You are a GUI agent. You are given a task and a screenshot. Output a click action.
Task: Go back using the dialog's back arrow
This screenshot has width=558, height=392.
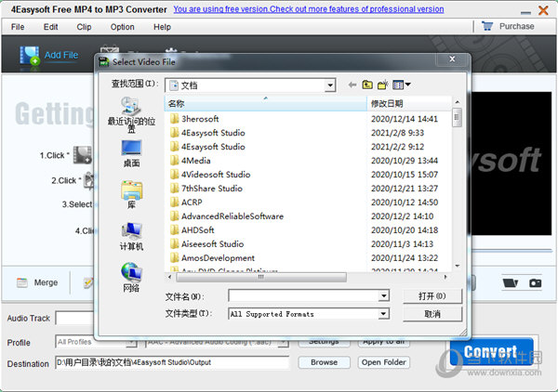(352, 85)
